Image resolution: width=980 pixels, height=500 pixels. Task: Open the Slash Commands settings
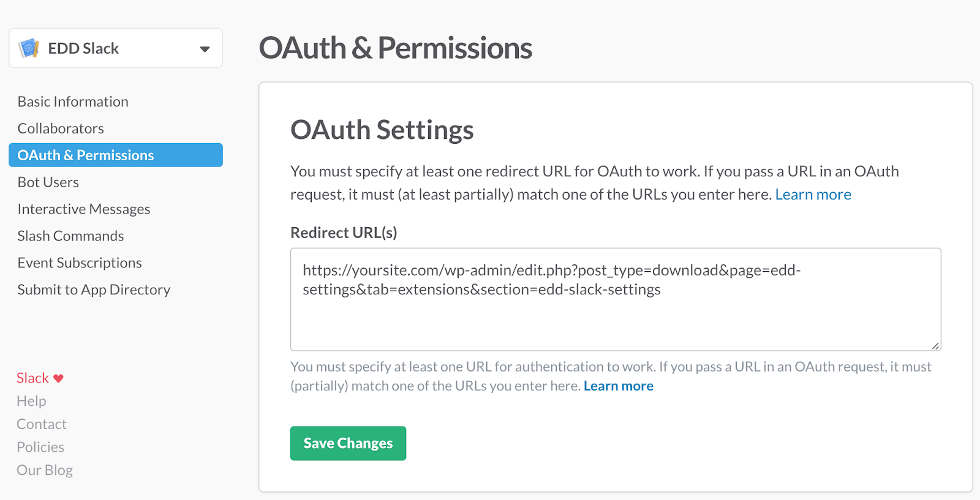pos(70,236)
